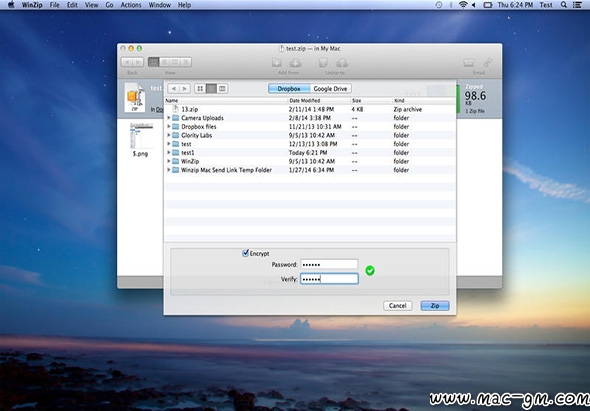Expand the Dropbox files folder
This screenshot has height=411, width=590.
169,126
